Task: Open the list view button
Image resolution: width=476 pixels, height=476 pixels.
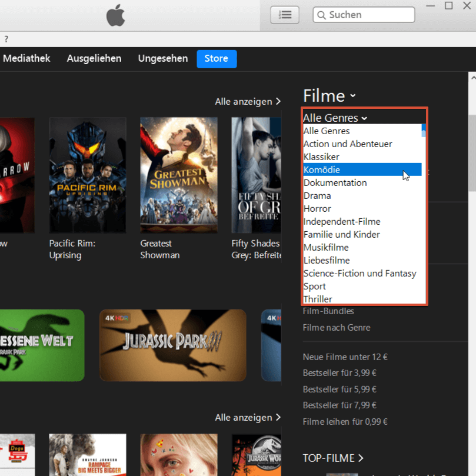Action: point(285,15)
